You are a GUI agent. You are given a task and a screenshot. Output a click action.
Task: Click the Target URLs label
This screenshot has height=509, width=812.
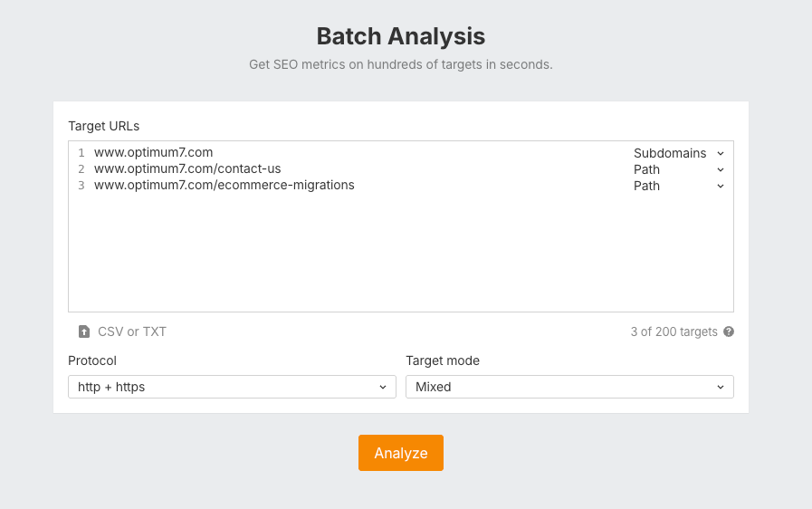coord(103,126)
